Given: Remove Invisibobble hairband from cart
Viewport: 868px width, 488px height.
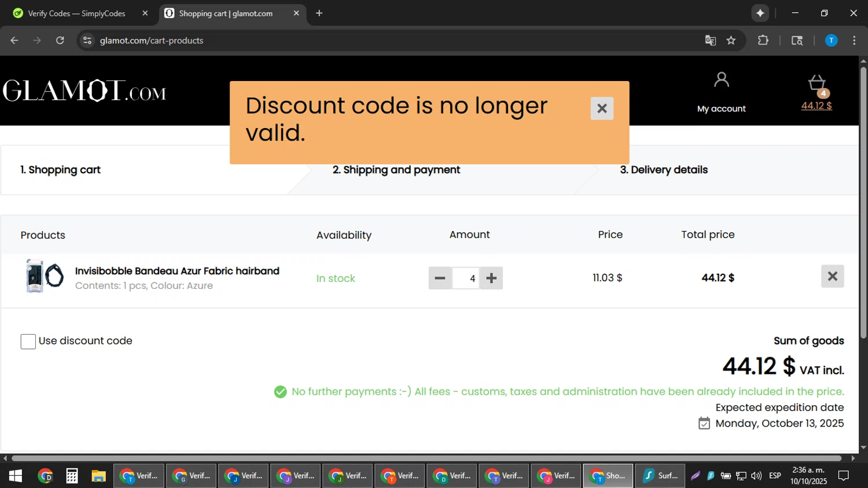Looking at the screenshot, I should pyautogui.click(x=832, y=276).
